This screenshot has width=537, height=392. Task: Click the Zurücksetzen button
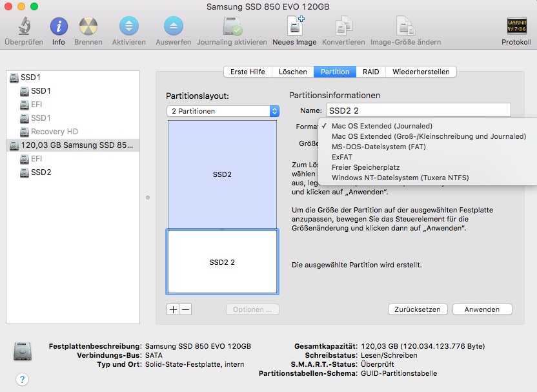(x=418, y=309)
